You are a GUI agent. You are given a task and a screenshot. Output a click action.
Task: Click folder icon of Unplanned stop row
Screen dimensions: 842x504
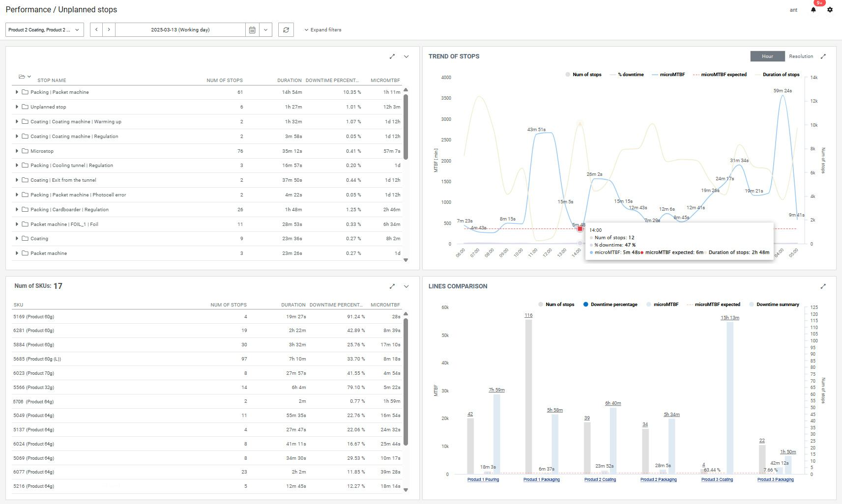click(25, 107)
